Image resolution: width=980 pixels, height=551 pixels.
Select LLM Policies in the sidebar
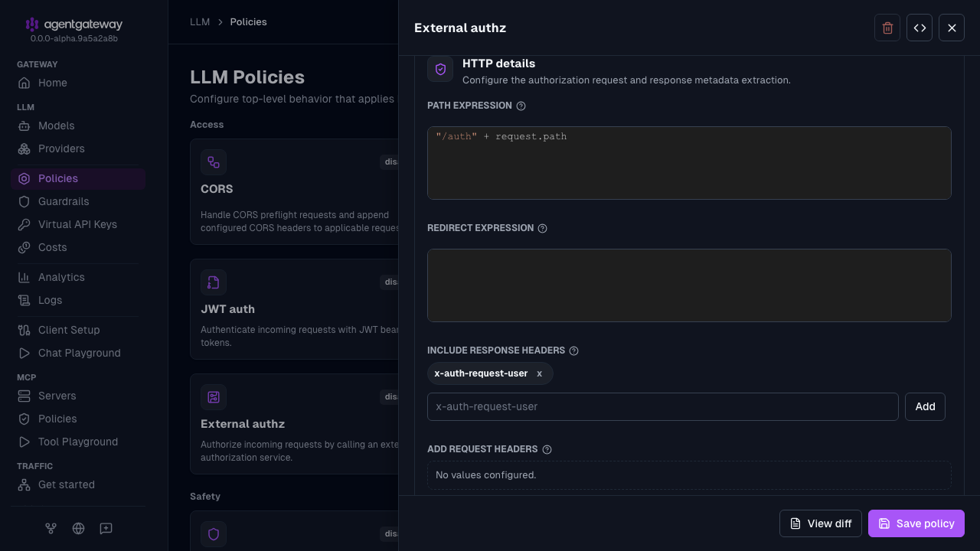pyautogui.click(x=78, y=178)
